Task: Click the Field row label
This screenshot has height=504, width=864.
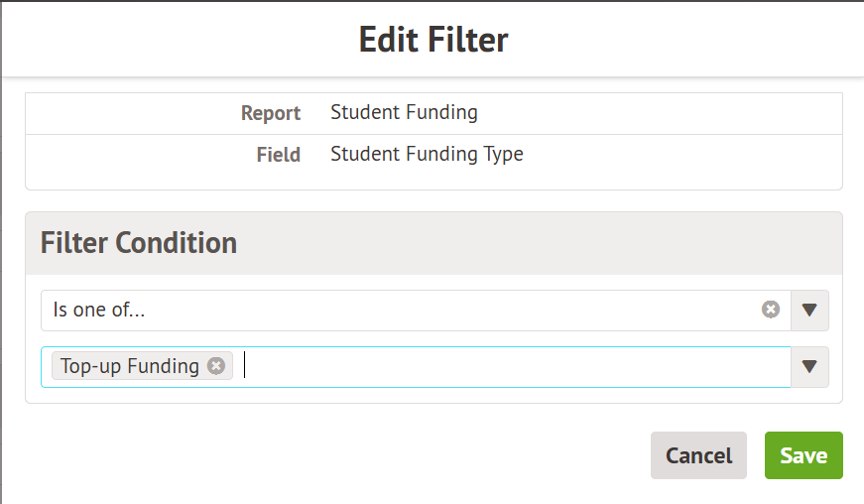Action: [x=278, y=155]
